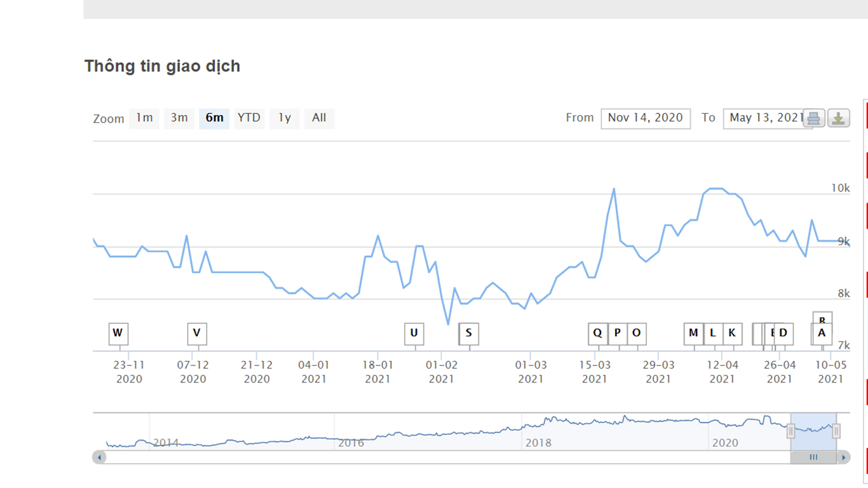Screen dimensions: 868x488
Task: Set zoom range to 1m
Action: (144, 118)
